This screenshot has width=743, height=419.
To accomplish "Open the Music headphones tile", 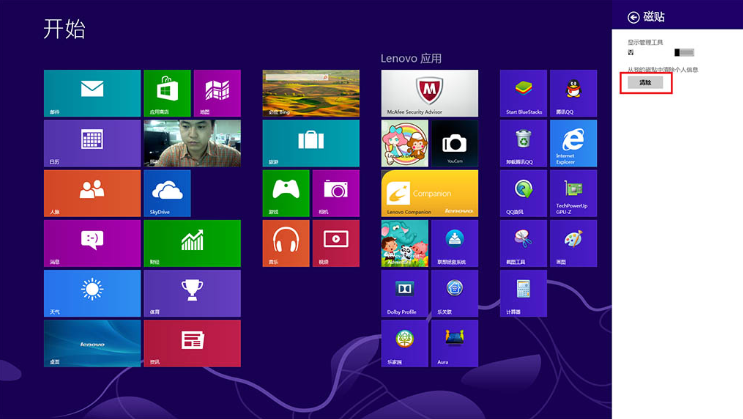I will coord(286,243).
